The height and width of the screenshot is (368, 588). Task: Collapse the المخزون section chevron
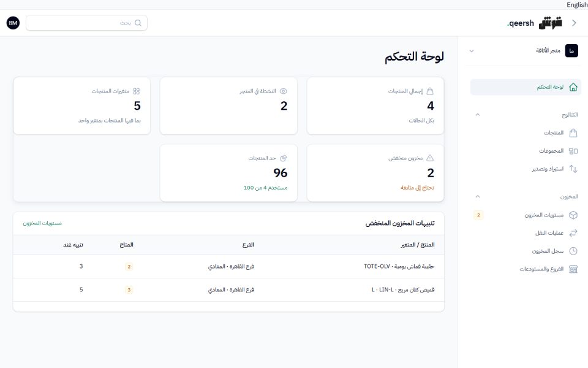[x=477, y=196]
